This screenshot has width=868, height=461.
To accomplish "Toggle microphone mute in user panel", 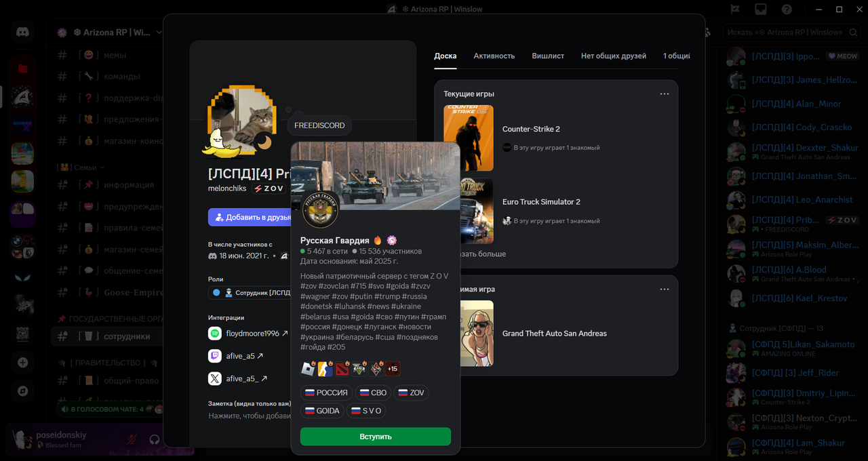I will click(x=132, y=439).
